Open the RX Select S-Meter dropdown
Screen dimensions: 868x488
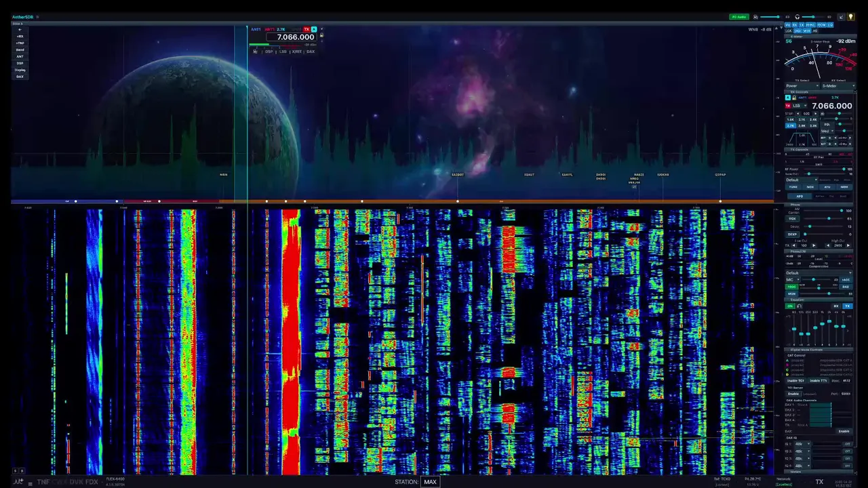point(838,86)
